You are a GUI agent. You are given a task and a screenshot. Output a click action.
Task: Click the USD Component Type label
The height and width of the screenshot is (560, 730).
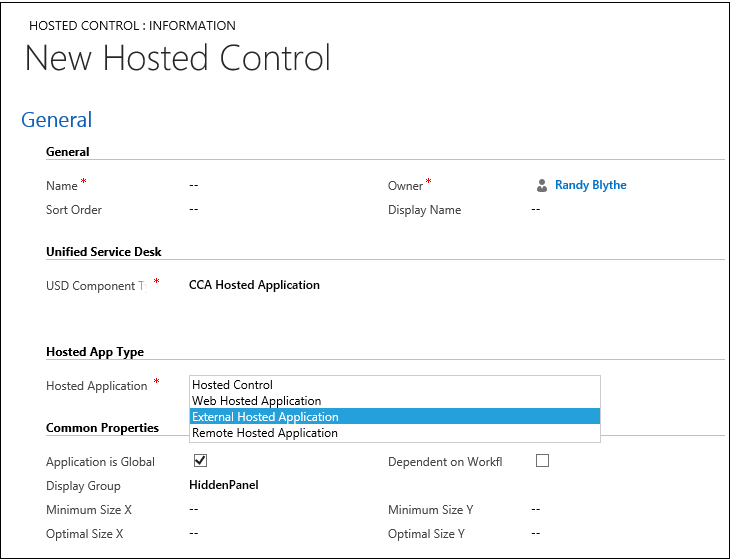click(96, 286)
